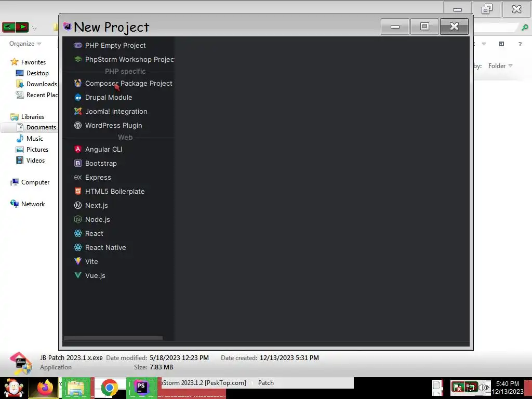532x399 pixels.
Task: Open Firefox from the taskbar
Action: [45, 388]
